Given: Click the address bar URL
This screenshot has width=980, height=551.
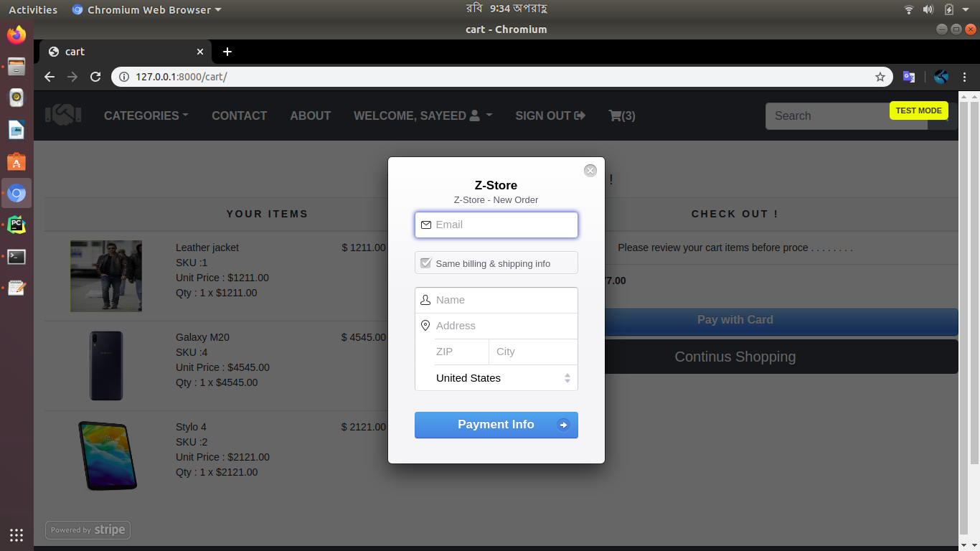Looking at the screenshot, I should (182, 77).
